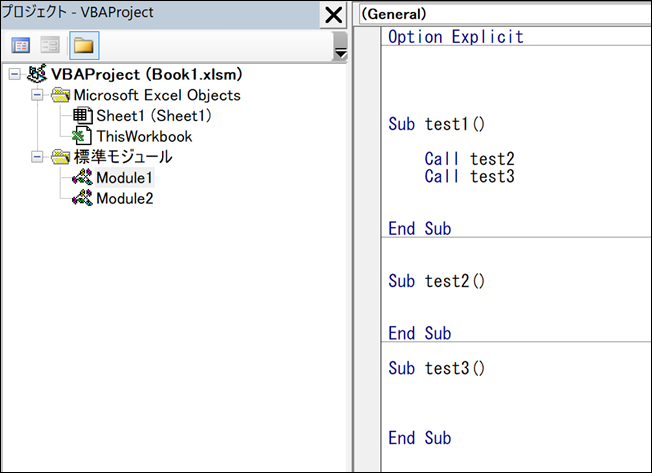This screenshot has width=652, height=473.
Task: Select Microsoft Excel Objects label
Action: click(x=157, y=95)
